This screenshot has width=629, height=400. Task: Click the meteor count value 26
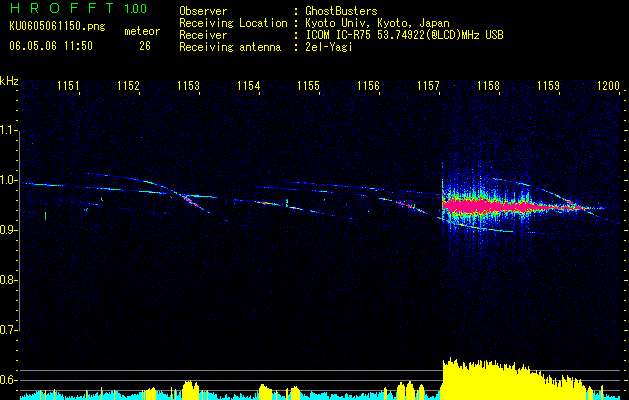[145, 46]
